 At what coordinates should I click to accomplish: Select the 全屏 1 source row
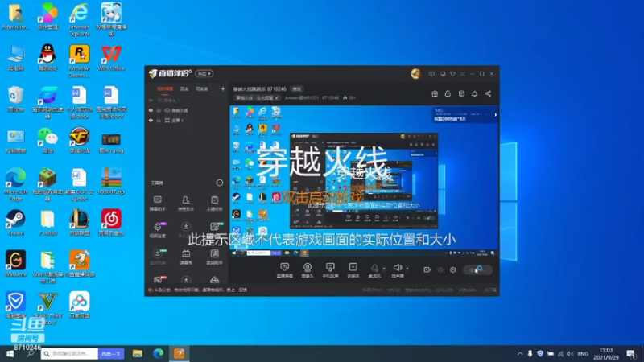pyautogui.click(x=187, y=120)
